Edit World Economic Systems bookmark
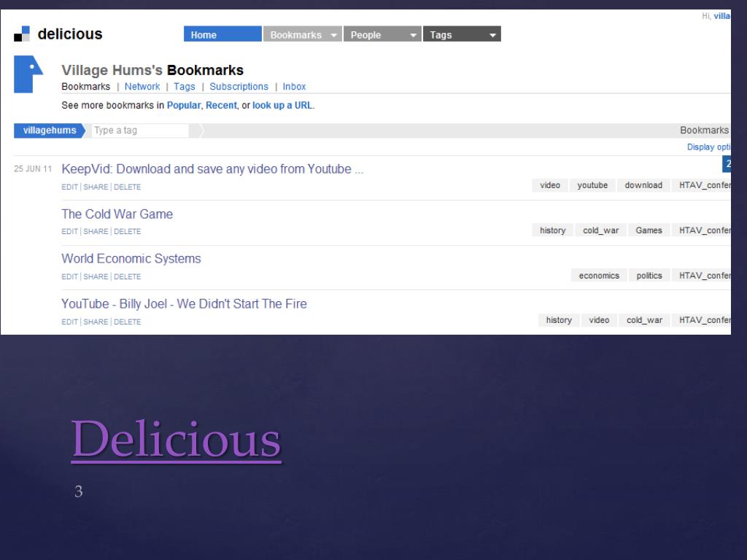This screenshot has width=747, height=560. coord(69,276)
